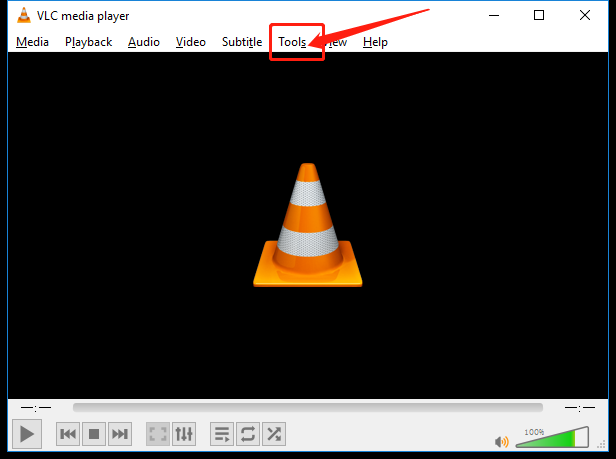616x459 pixels.
Task: Minimize the VLC media player window
Action: (x=494, y=15)
